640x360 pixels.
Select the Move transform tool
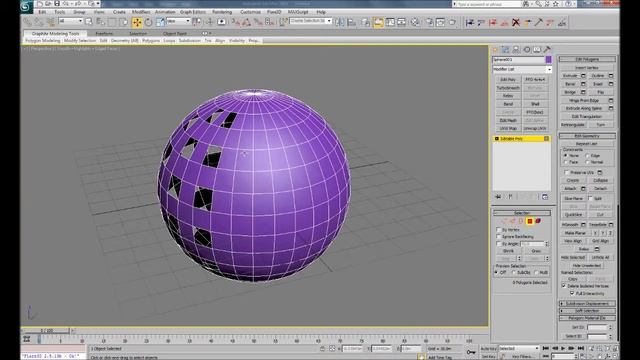click(x=137, y=22)
